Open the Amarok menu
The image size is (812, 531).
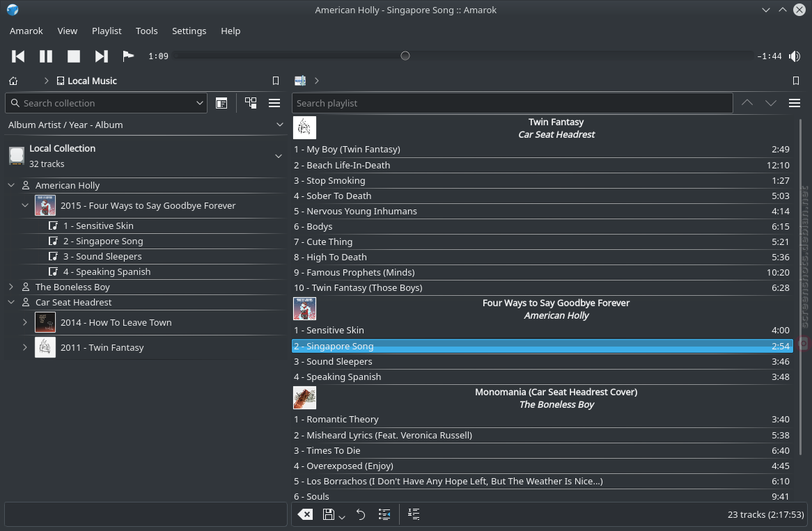pyautogui.click(x=26, y=31)
